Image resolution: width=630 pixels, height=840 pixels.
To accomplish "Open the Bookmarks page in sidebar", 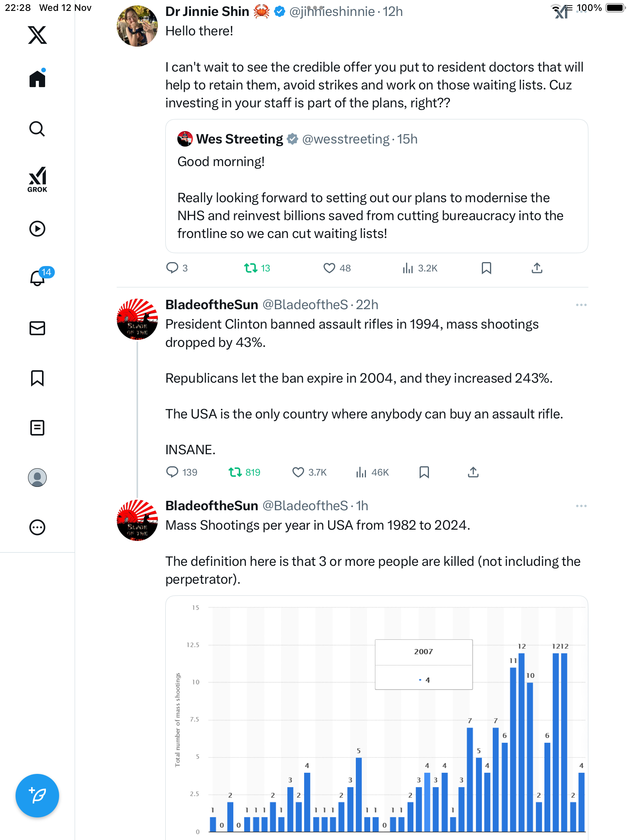I will 37,378.
